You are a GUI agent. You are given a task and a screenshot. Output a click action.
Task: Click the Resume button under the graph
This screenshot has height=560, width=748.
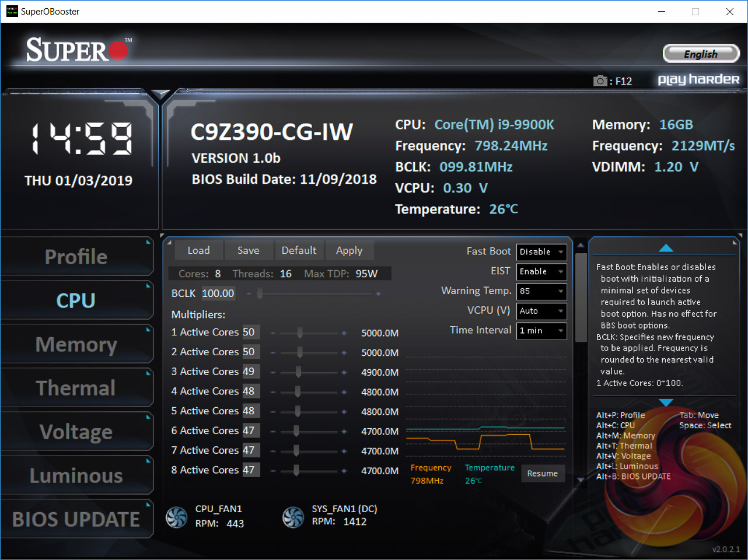coord(543,474)
